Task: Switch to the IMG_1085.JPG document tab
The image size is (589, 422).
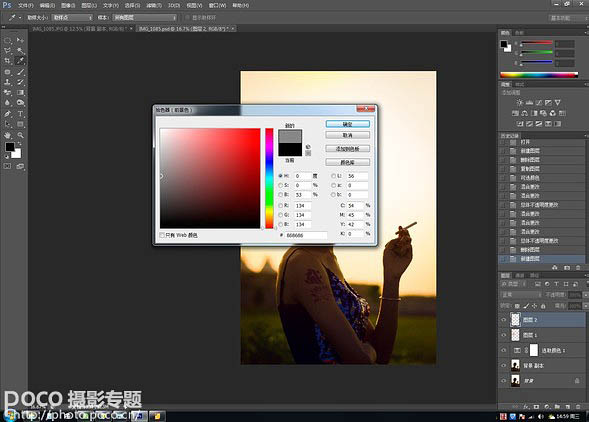Action: (82, 29)
